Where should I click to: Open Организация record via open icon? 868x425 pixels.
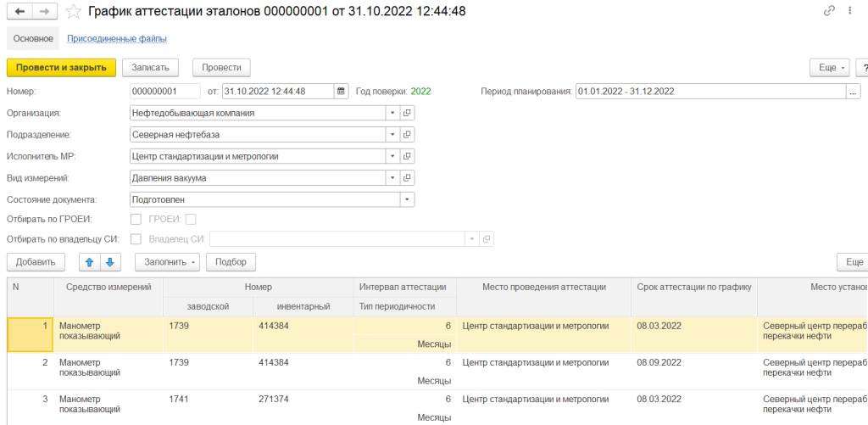pyautogui.click(x=407, y=113)
